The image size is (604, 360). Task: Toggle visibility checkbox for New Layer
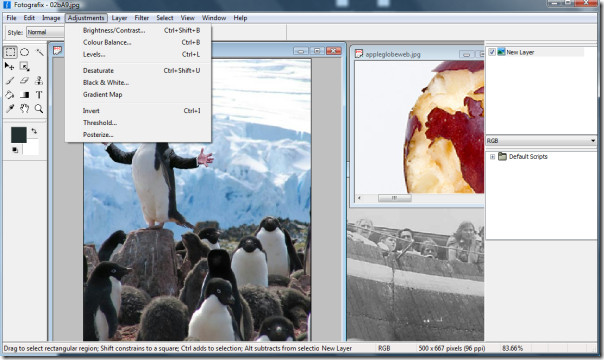click(492, 52)
